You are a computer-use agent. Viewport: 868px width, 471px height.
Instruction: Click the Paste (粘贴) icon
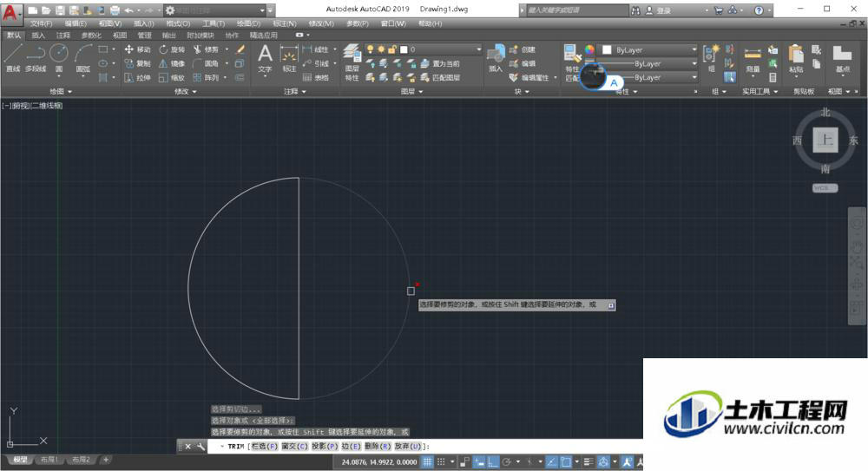click(796, 58)
